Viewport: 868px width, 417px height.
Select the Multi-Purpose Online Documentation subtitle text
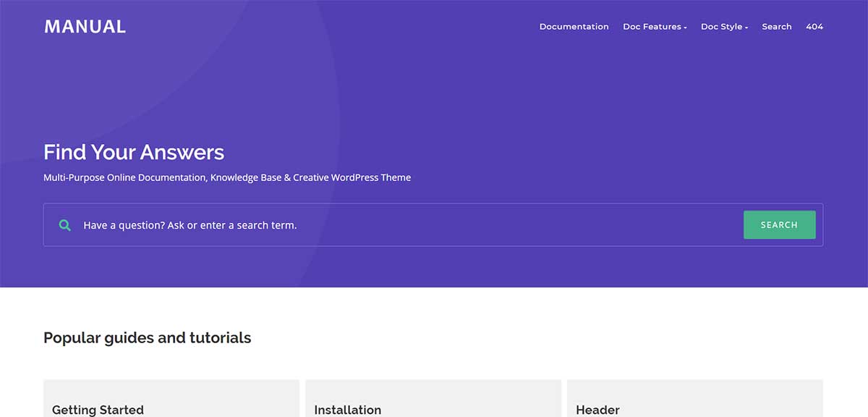(227, 177)
